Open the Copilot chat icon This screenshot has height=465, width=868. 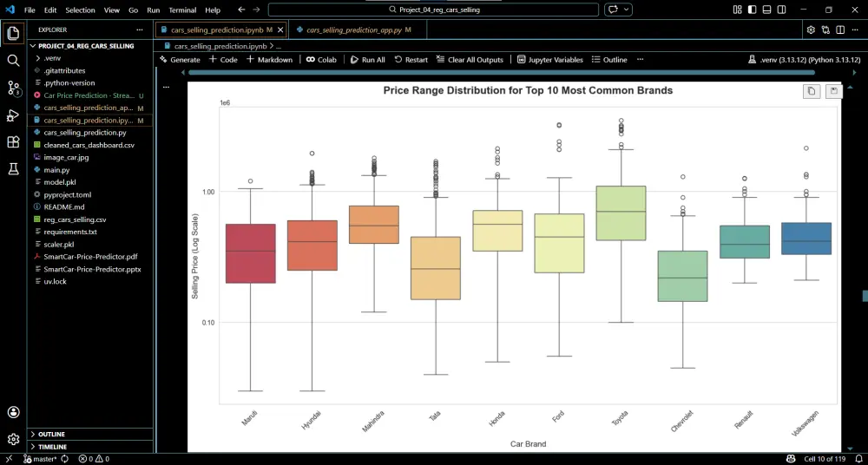coord(613,10)
